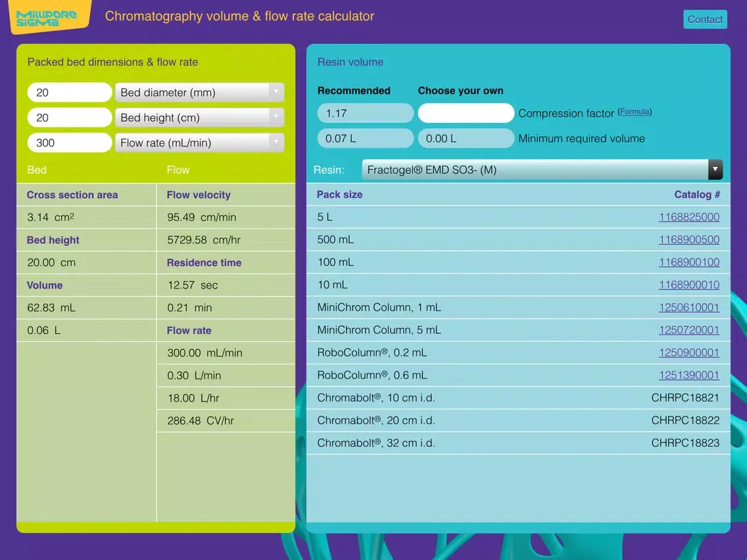Select the 300.00 mL/min value

(205, 353)
